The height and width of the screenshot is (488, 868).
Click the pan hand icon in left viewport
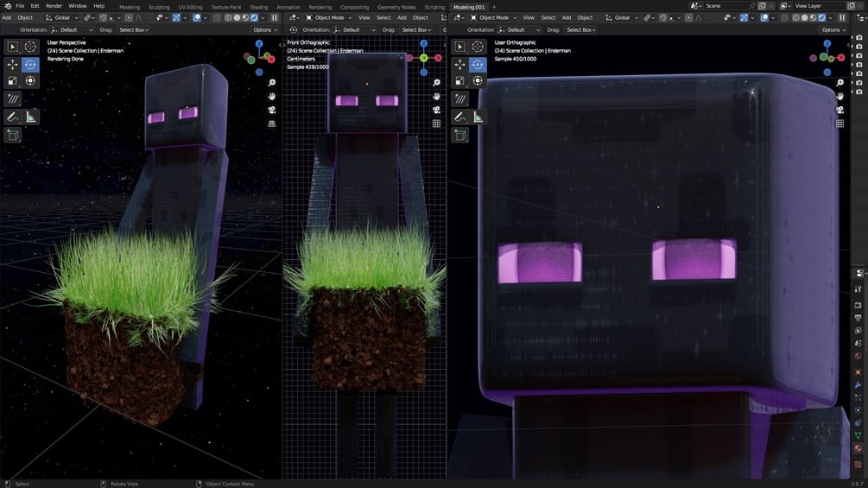tap(272, 96)
